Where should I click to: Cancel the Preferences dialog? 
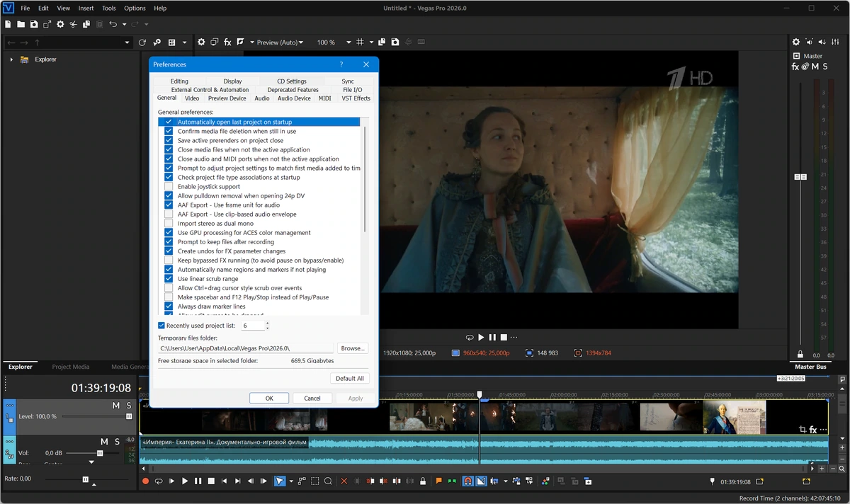click(x=312, y=399)
